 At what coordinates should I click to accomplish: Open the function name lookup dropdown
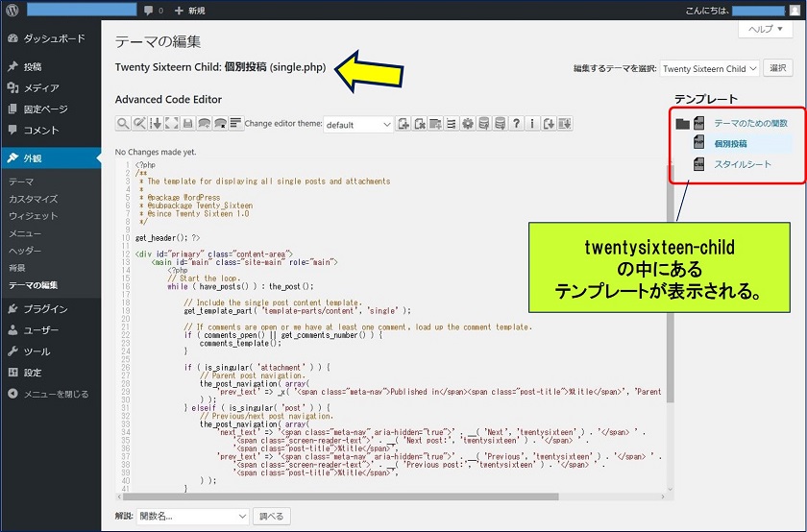(x=193, y=516)
